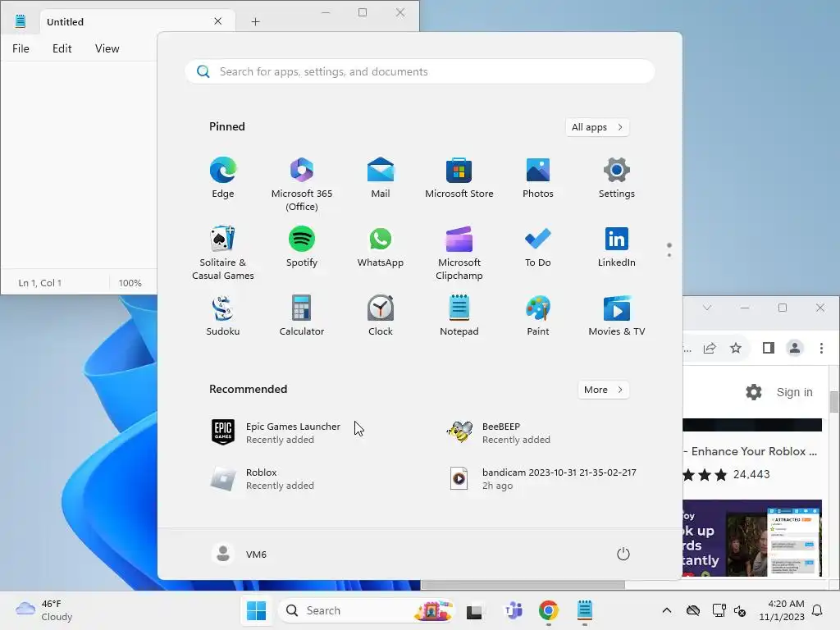Share this page icon in Chrome
840x630 pixels.
point(710,348)
